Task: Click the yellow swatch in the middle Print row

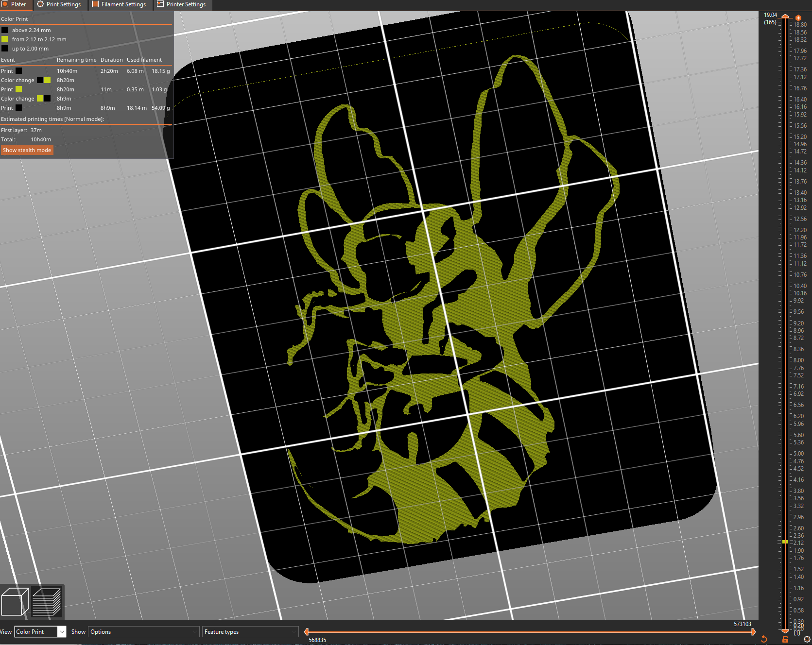Action: click(18, 89)
